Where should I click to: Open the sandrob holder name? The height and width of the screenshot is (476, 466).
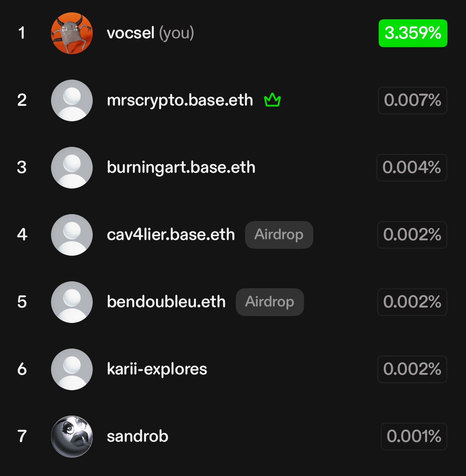(138, 436)
